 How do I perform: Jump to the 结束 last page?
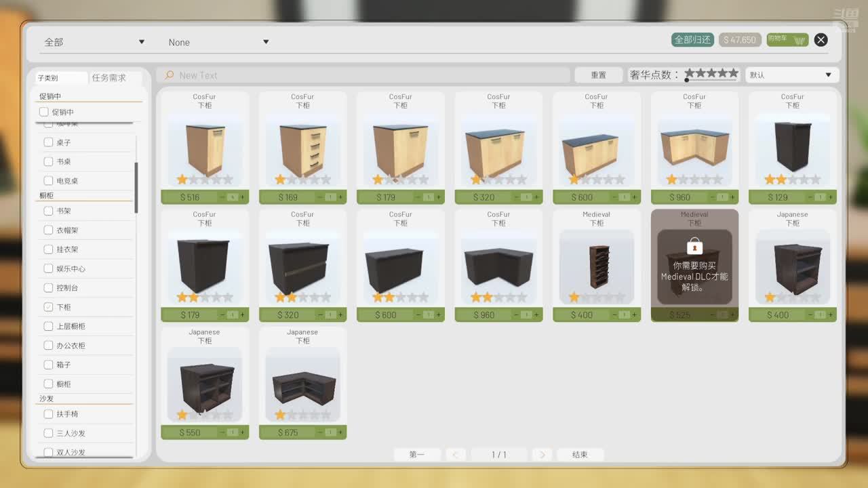580,455
